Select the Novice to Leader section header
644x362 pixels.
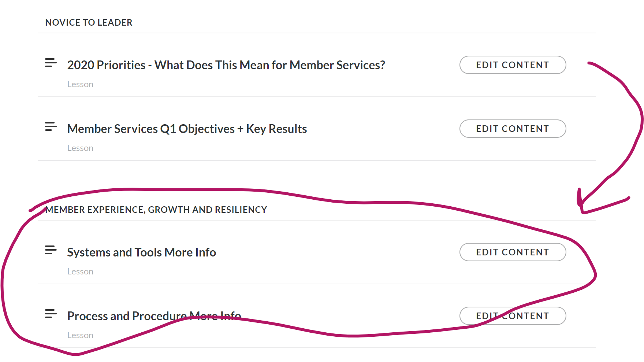(89, 23)
